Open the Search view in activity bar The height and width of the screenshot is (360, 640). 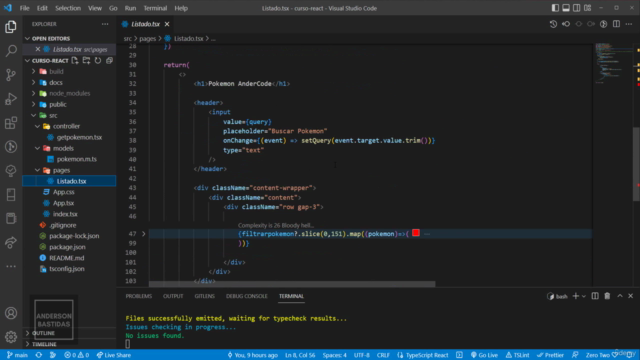coord(11,51)
